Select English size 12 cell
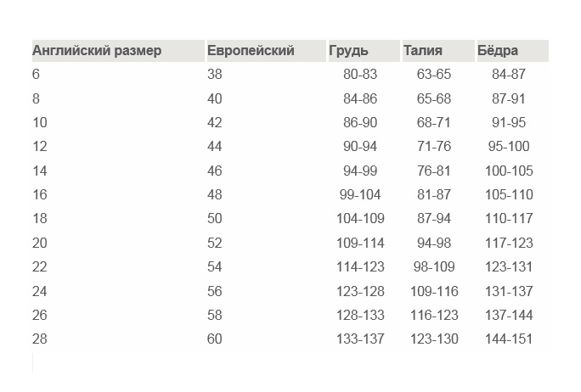The image size is (581, 392). 40,147
